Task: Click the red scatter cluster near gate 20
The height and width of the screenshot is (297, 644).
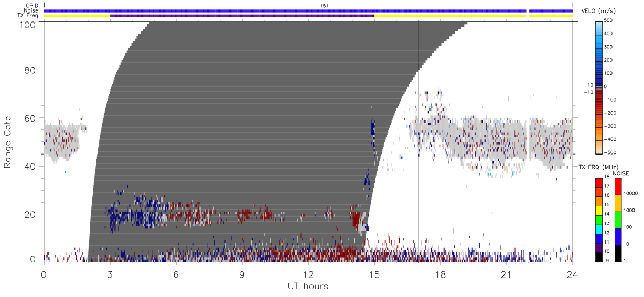Action: point(255,213)
